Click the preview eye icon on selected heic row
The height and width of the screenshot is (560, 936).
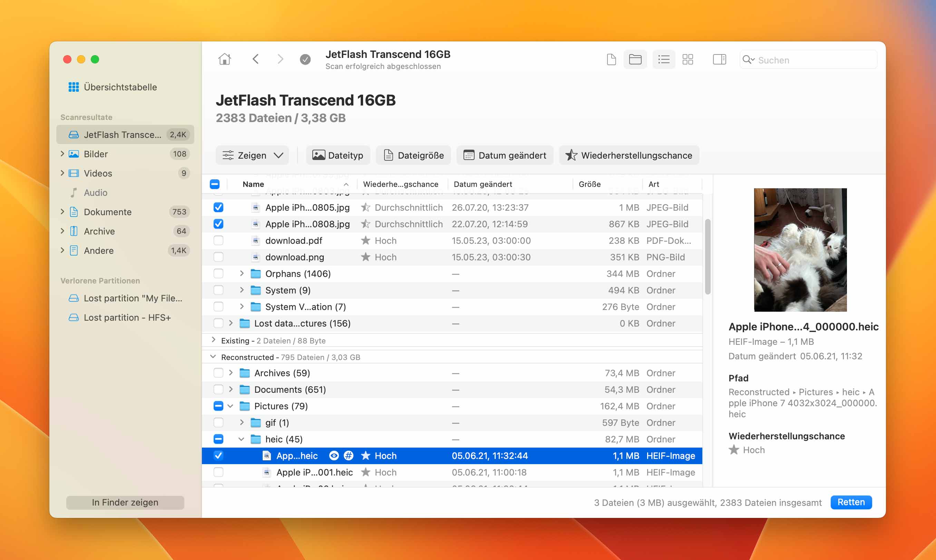334,456
